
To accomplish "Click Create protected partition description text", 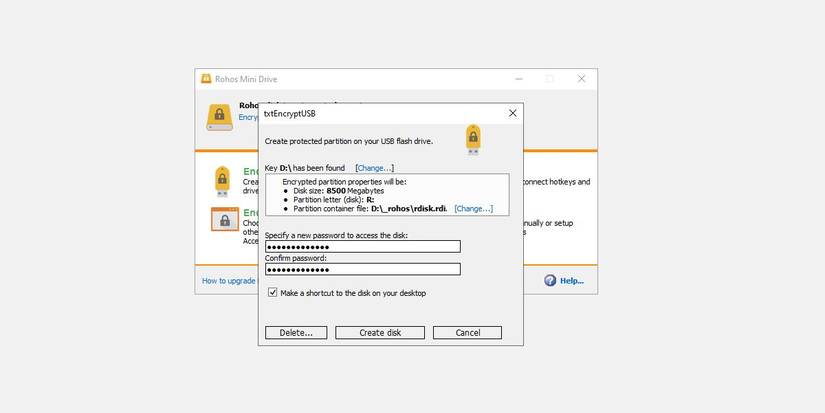I will coord(349,141).
